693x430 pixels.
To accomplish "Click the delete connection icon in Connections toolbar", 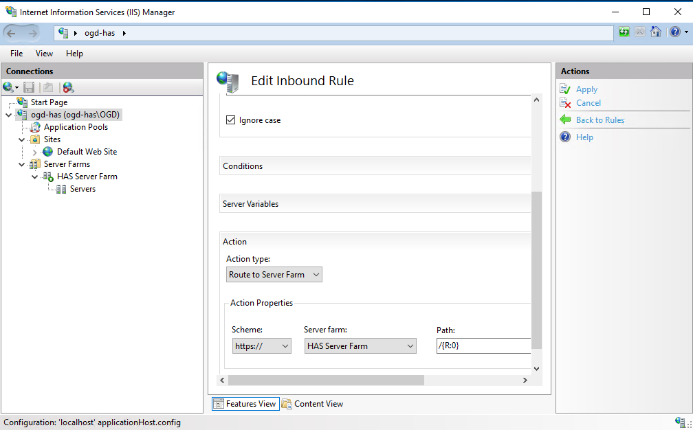I will tap(68, 88).
